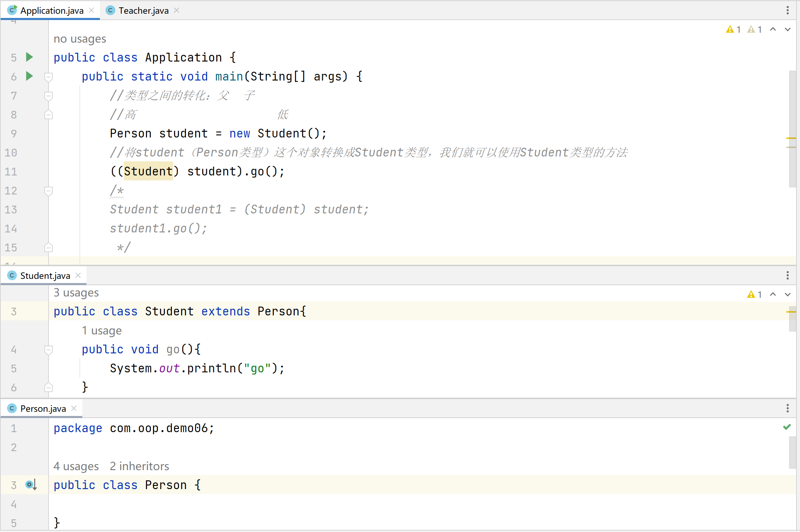Click the Person inheritors gutter icon
The width and height of the screenshot is (800, 532).
click(31, 485)
